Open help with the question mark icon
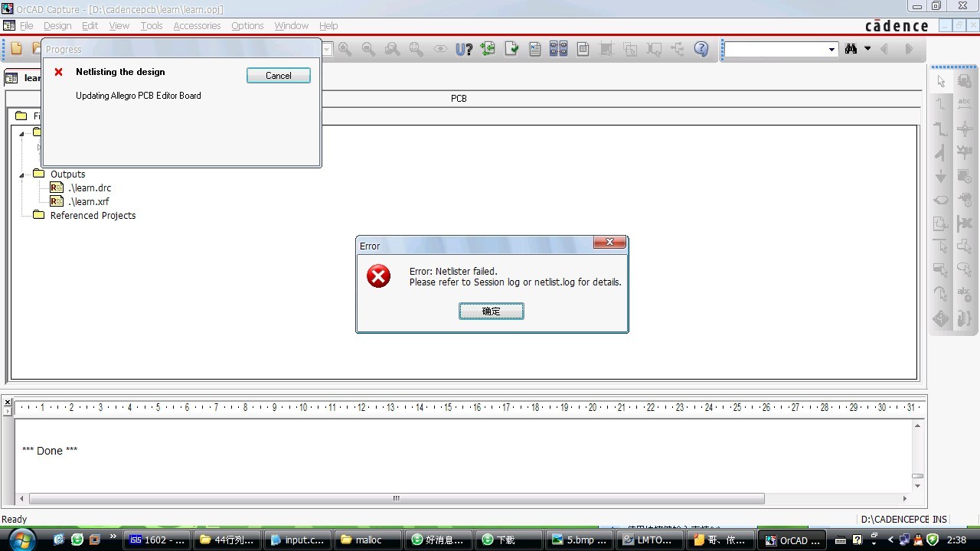 click(x=701, y=49)
